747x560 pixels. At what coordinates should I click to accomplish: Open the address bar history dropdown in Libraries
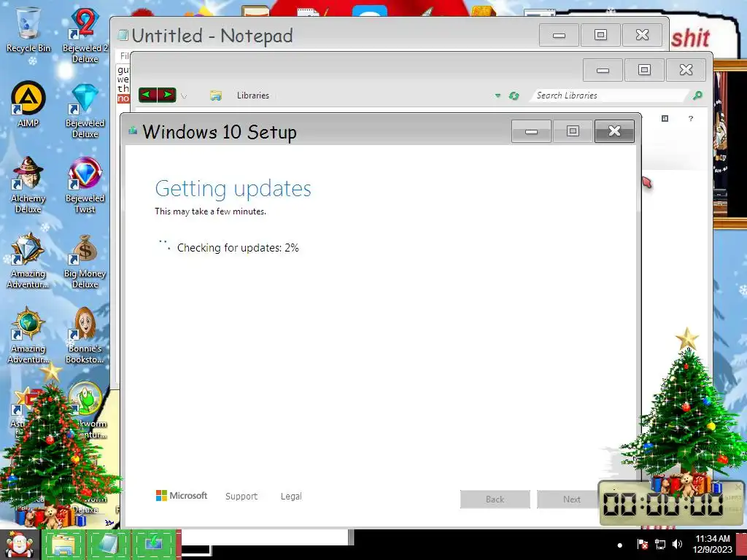click(498, 96)
